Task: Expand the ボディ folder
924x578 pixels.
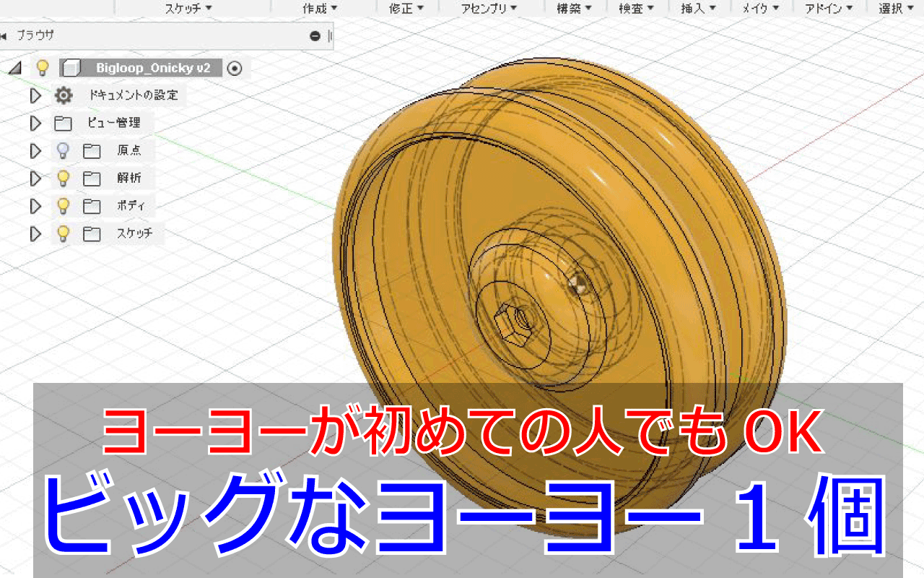Action: coord(35,207)
